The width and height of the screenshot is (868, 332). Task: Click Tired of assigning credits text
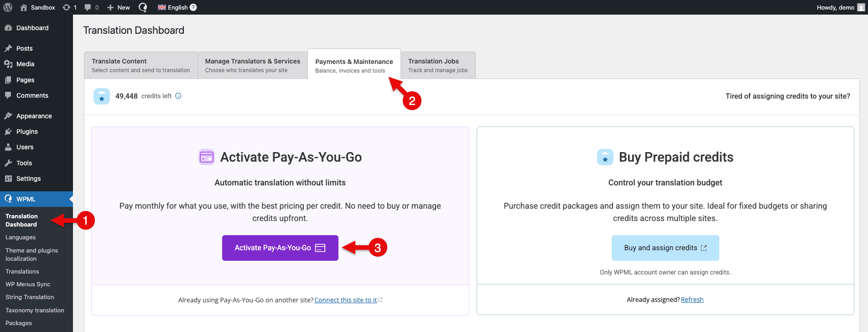(x=788, y=96)
